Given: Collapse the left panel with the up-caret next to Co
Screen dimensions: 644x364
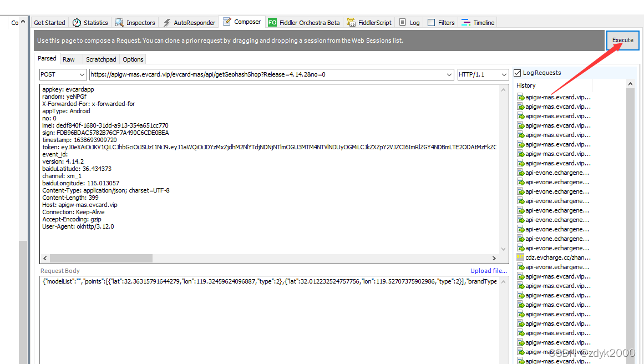Looking at the screenshot, I should click(23, 22).
